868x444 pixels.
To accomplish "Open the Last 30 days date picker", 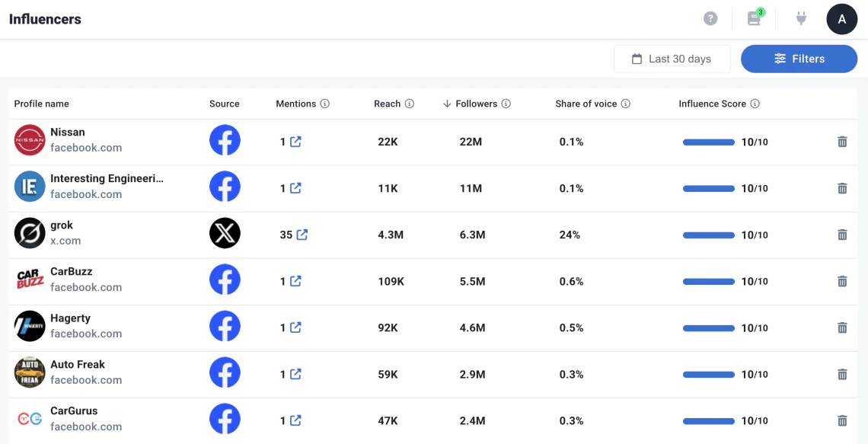I will [x=672, y=59].
